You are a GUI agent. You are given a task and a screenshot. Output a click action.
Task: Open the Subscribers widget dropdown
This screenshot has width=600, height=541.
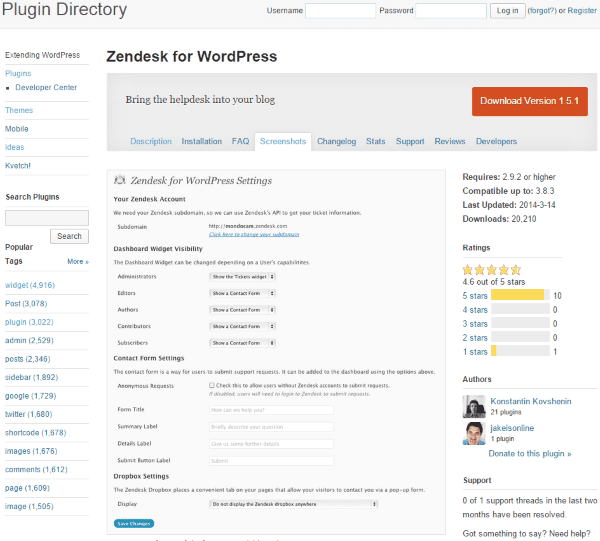pyautogui.click(x=242, y=343)
